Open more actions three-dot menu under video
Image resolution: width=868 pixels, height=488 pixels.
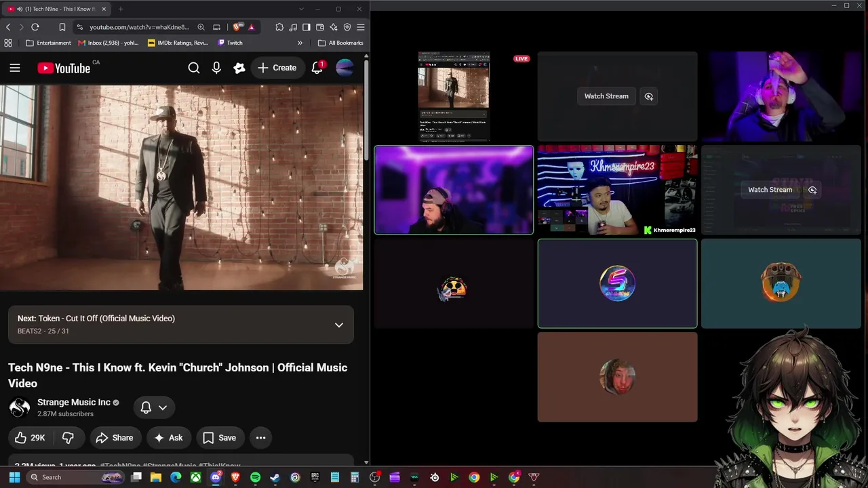tap(260, 438)
